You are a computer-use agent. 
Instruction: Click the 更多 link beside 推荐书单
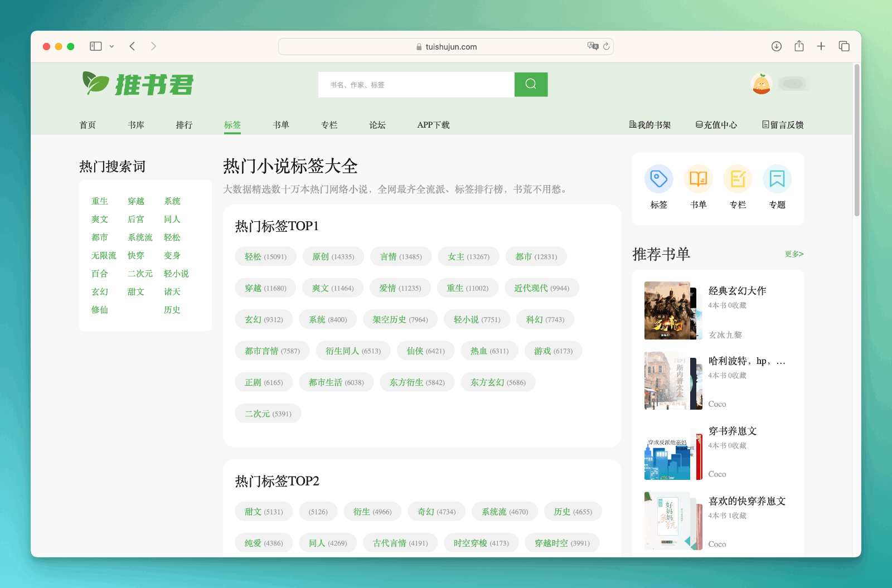(793, 254)
